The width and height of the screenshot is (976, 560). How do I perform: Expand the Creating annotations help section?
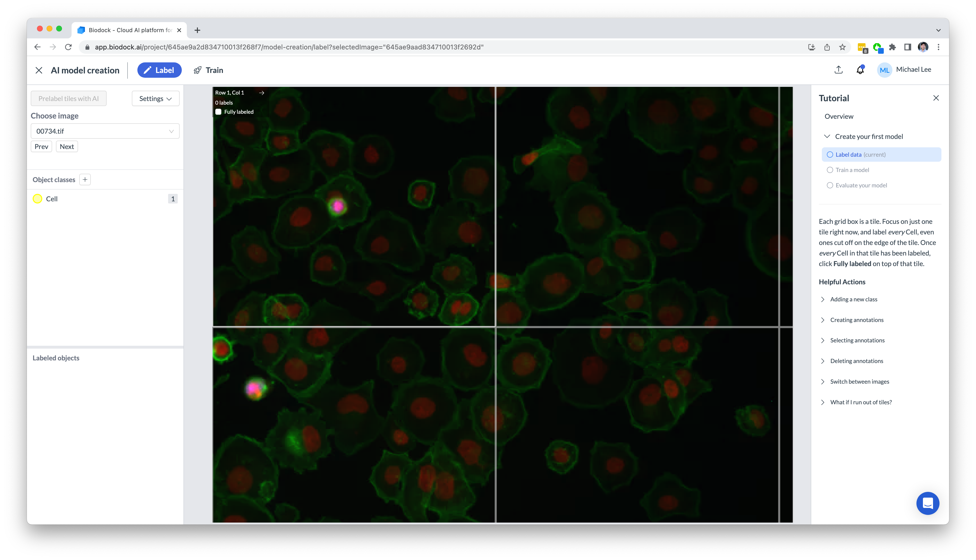[856, 320]
